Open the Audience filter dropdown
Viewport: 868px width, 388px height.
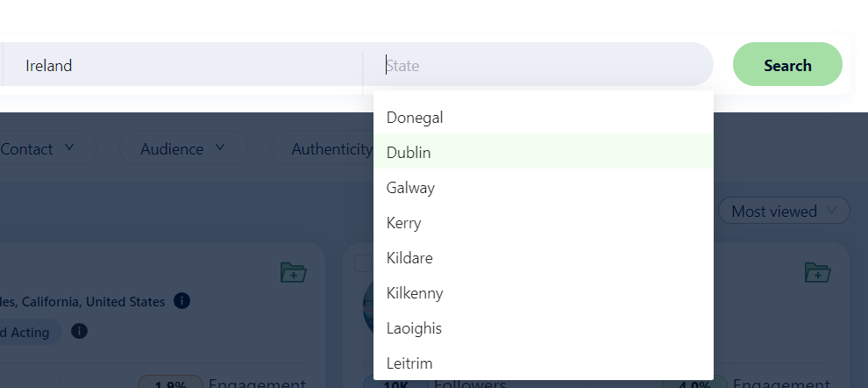(182, 148)
